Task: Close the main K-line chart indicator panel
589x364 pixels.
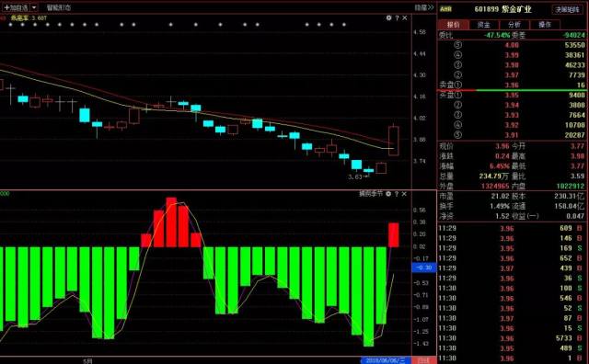Action: 405,17
